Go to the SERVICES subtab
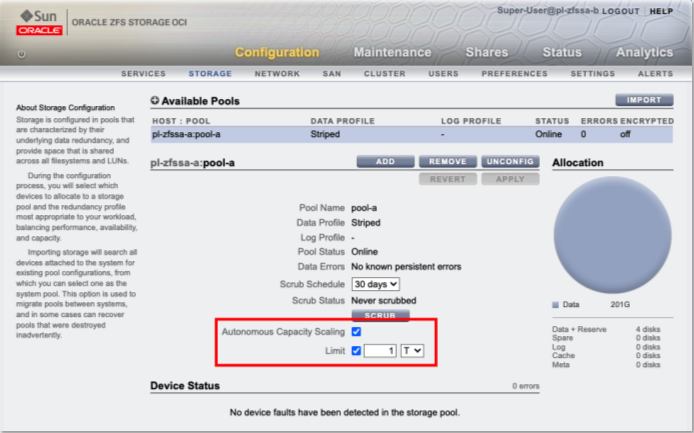 (x=143, y=73)
